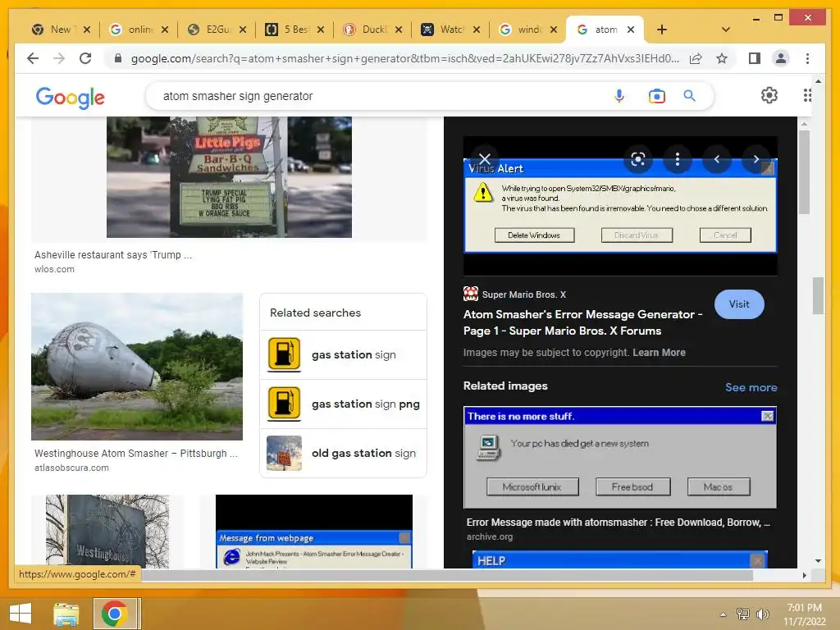Open the Windows Start menu

tap(21, 614)
